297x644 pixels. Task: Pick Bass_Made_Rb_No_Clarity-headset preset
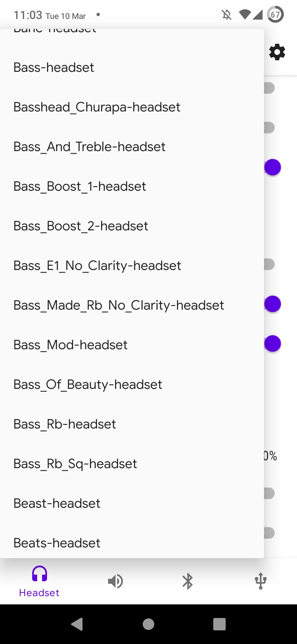[132, 305]
